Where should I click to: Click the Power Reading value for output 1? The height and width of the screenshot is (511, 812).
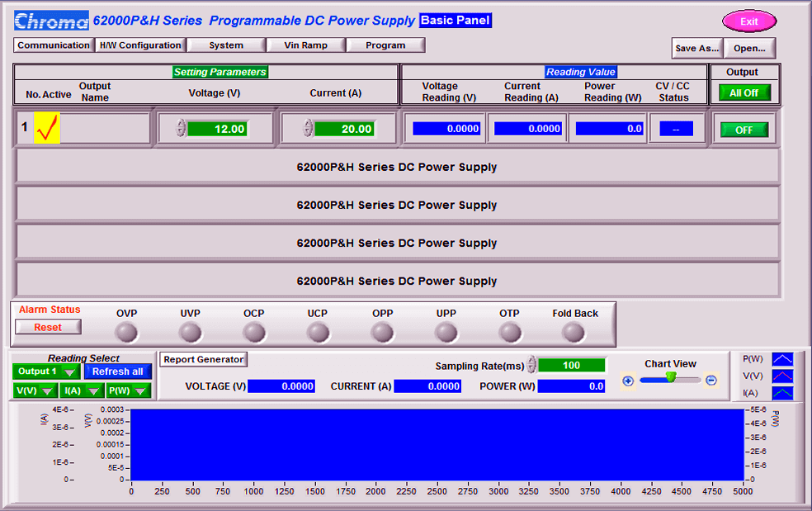coord(610,129)
